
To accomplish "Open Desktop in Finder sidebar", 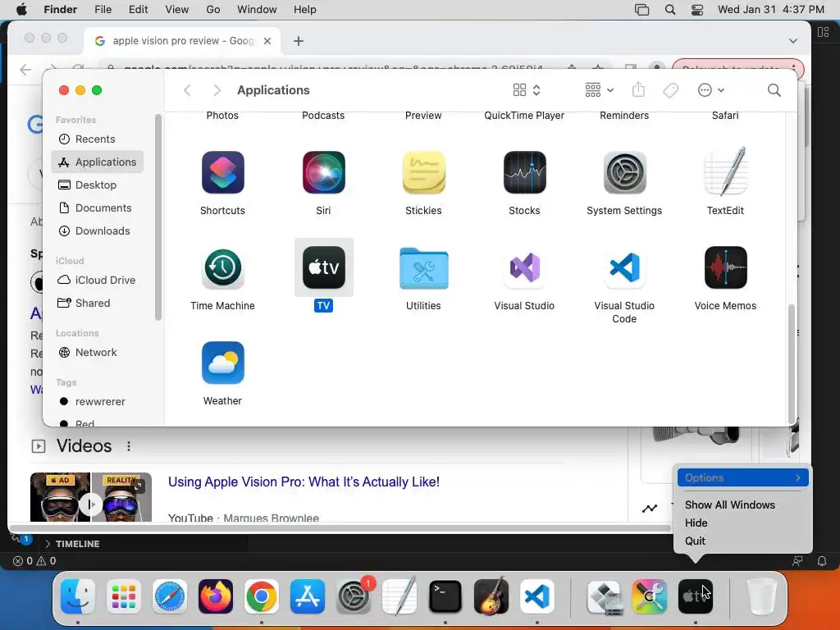I will 97,185.
